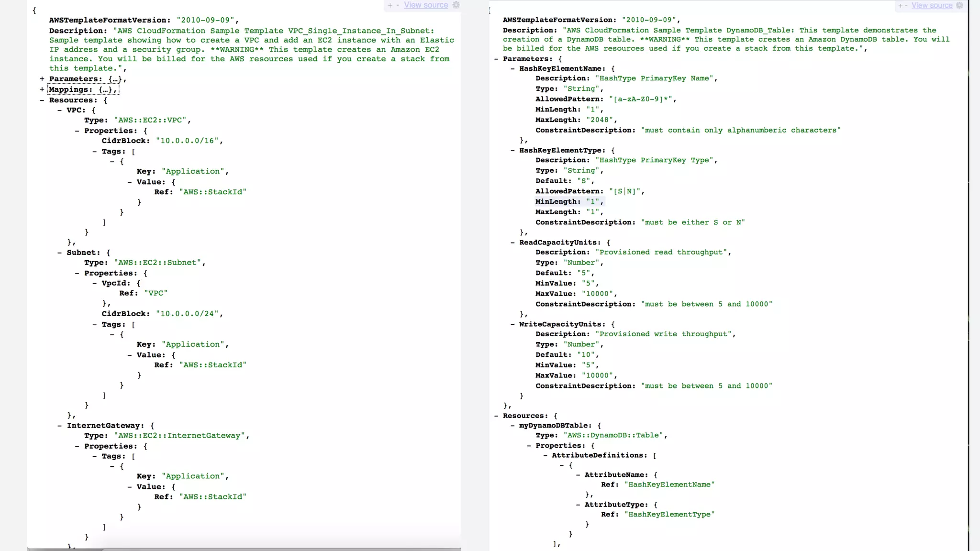This screenshot has height=551, width=980.
Task: Select the highlighted MinLength key in HashKeyElementType
Action: pyautogui.click(x=557, y=201)
